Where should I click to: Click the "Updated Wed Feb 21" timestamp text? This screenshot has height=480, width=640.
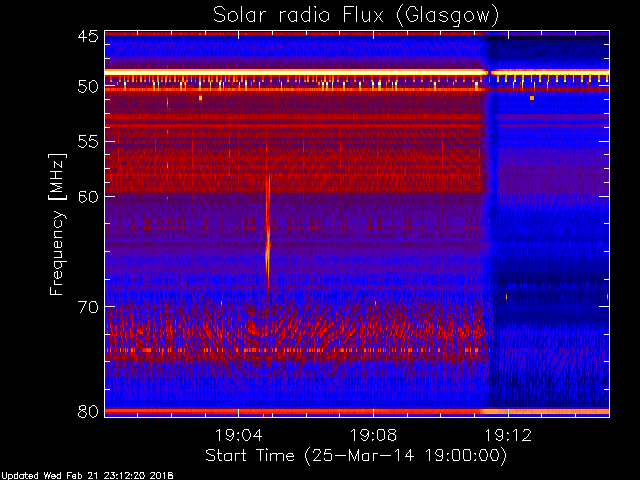pyautogui.click(x=87, y=476)
